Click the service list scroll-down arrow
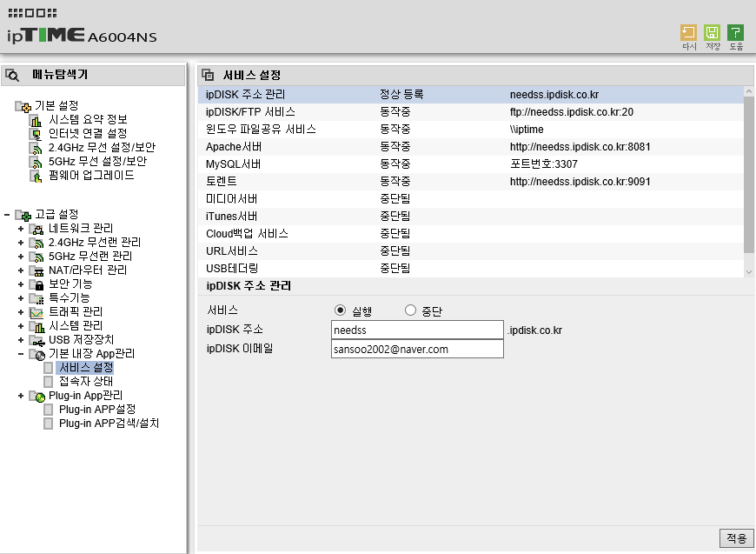 (749, 272)
